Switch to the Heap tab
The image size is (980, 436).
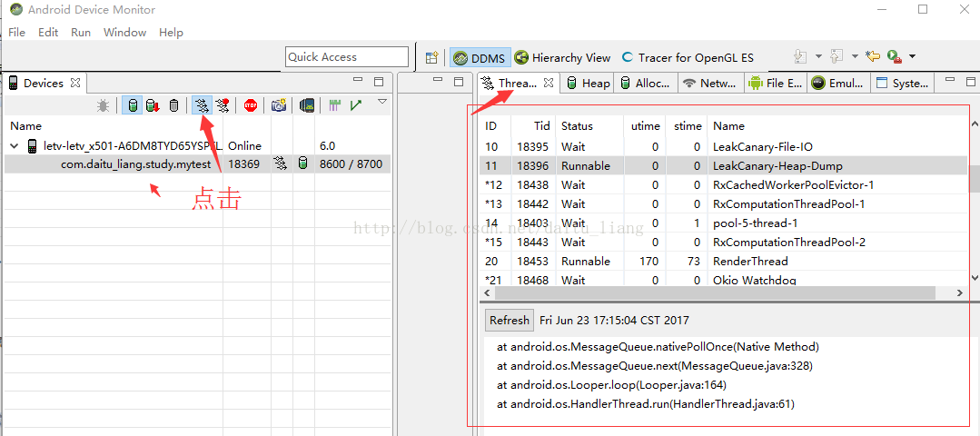[588, 83]
